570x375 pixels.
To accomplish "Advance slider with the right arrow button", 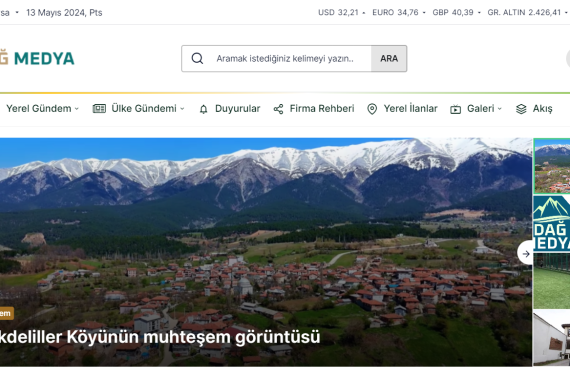I will click(526, 254).
